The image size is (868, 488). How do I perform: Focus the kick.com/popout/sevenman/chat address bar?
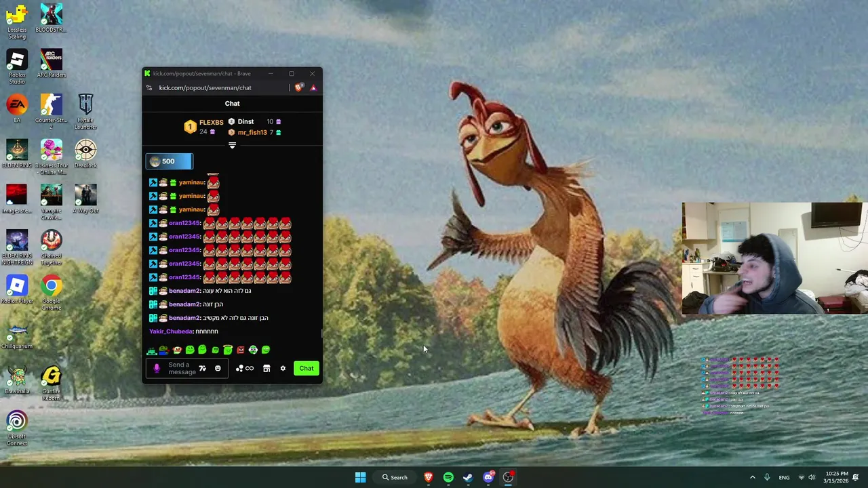coord(205,87)
